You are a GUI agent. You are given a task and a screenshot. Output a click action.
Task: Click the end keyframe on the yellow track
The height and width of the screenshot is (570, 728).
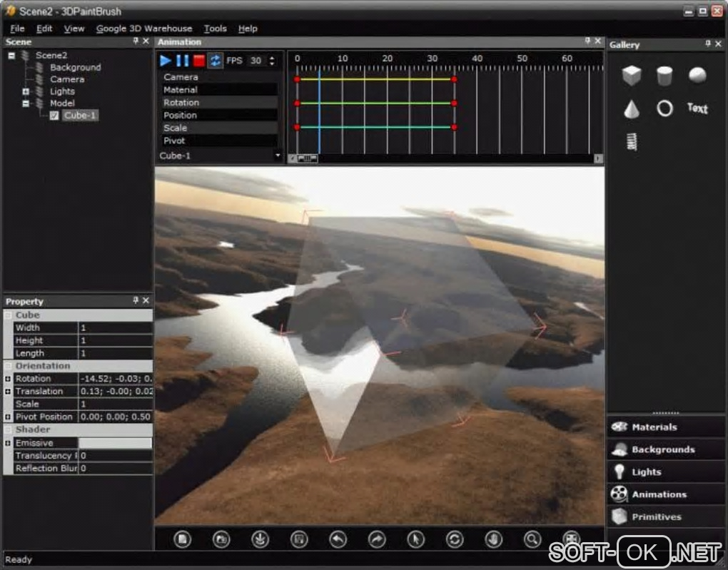(454, 79)
